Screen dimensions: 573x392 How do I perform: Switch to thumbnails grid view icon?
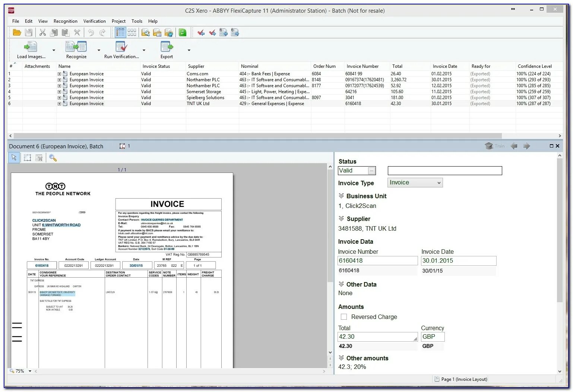(132, 33)
